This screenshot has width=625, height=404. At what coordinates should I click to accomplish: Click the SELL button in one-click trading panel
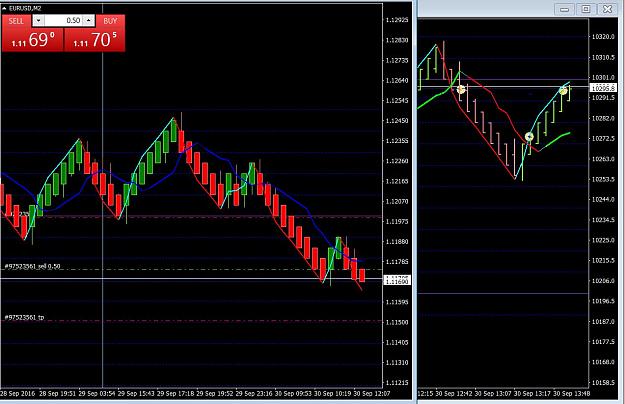[x=16, y=21]
